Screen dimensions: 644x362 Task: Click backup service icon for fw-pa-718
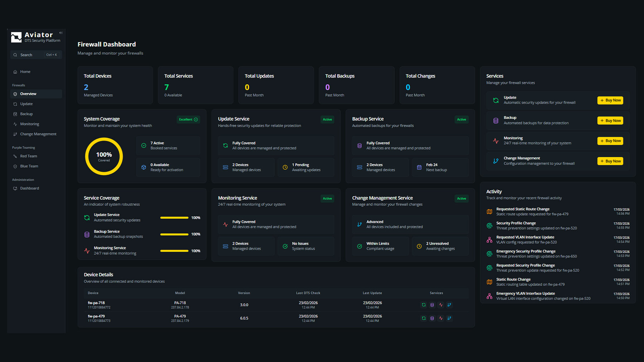point(432,305)
